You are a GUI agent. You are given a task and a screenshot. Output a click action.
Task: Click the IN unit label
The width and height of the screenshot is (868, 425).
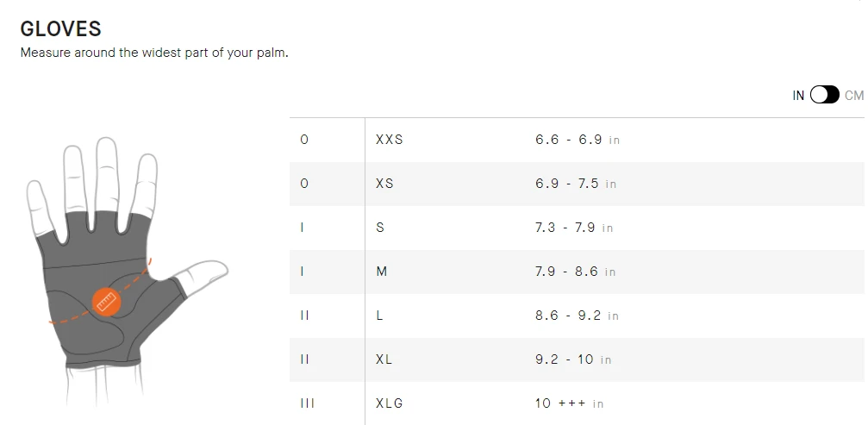(798, 96)
